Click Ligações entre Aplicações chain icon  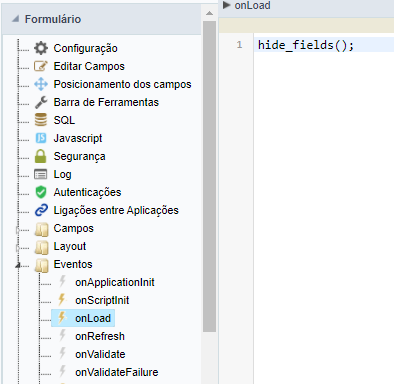[x=41, y=210]
